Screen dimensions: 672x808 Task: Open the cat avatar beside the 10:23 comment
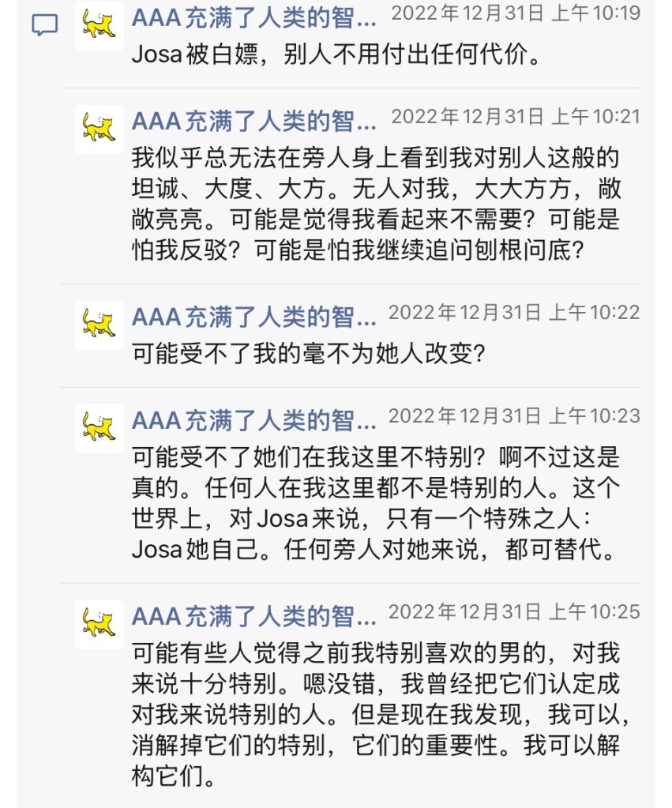[99, 429]
